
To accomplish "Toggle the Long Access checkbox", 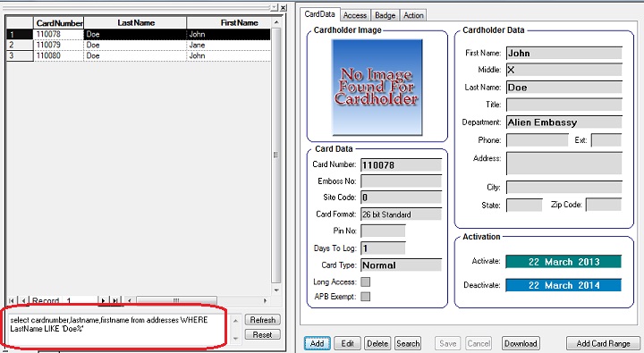I will pyautogui.click(x=365, y=282).
